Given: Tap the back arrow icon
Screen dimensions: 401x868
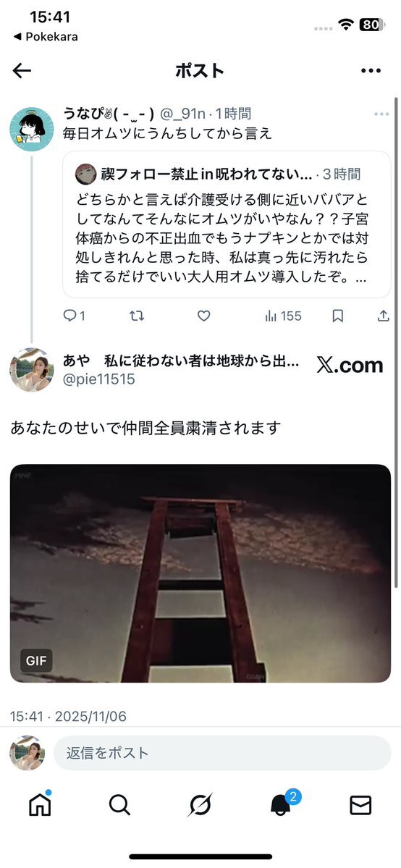Looking at the screenshot, I should click(22, 71).
